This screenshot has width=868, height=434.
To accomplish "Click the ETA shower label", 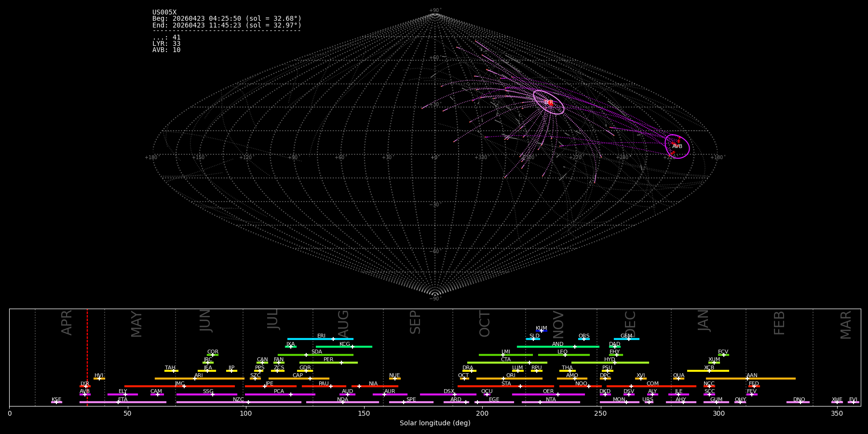I will (x=123, y=400).
